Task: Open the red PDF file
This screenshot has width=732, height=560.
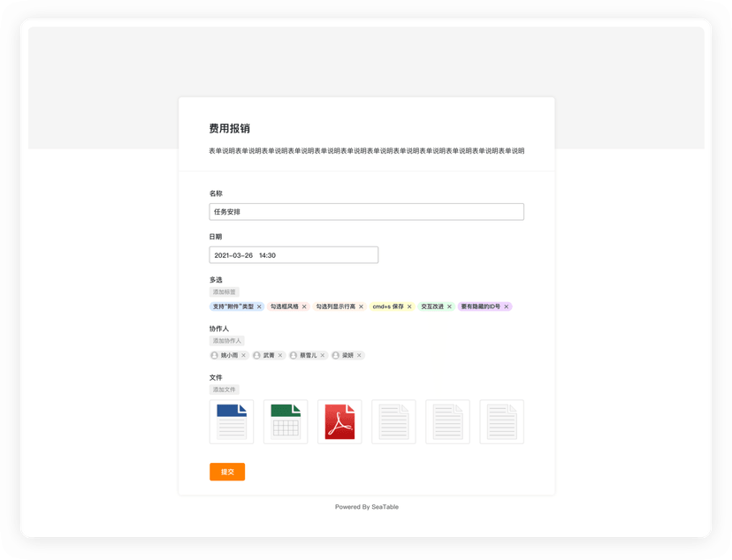Action: click(x=339, y=421)
